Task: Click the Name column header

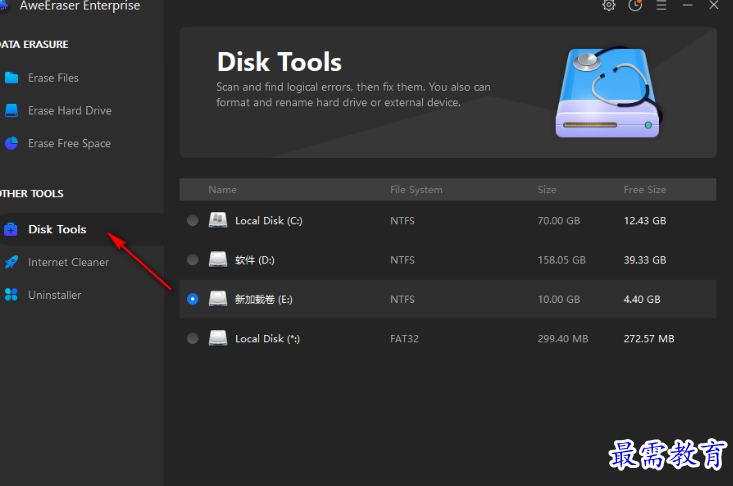Action: (222, 190)
